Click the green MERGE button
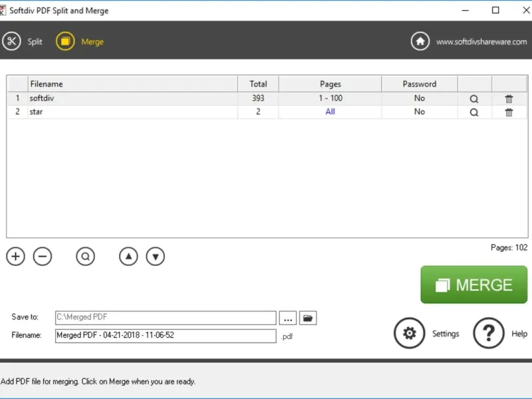 coord(473,285)
